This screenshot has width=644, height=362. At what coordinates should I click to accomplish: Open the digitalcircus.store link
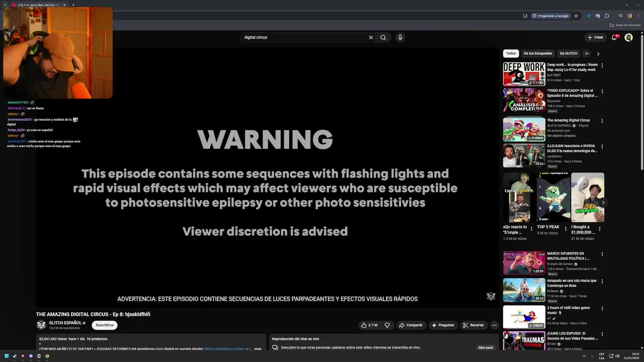point(224,348)
